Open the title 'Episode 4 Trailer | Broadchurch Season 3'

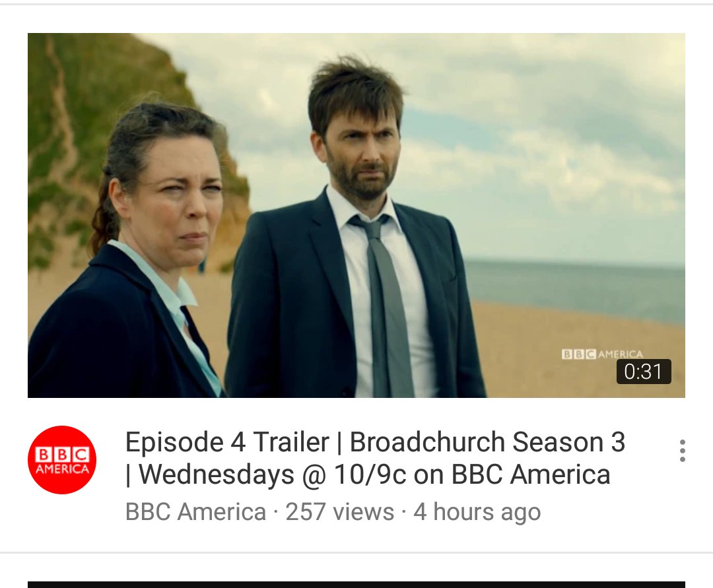(375, 441)
